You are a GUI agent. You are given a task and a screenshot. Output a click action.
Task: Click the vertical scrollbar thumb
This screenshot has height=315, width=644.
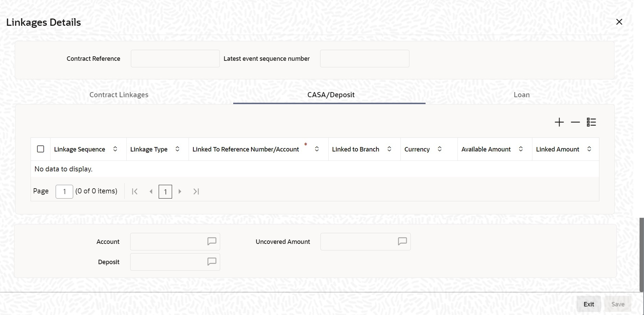(x=641, y=255)
